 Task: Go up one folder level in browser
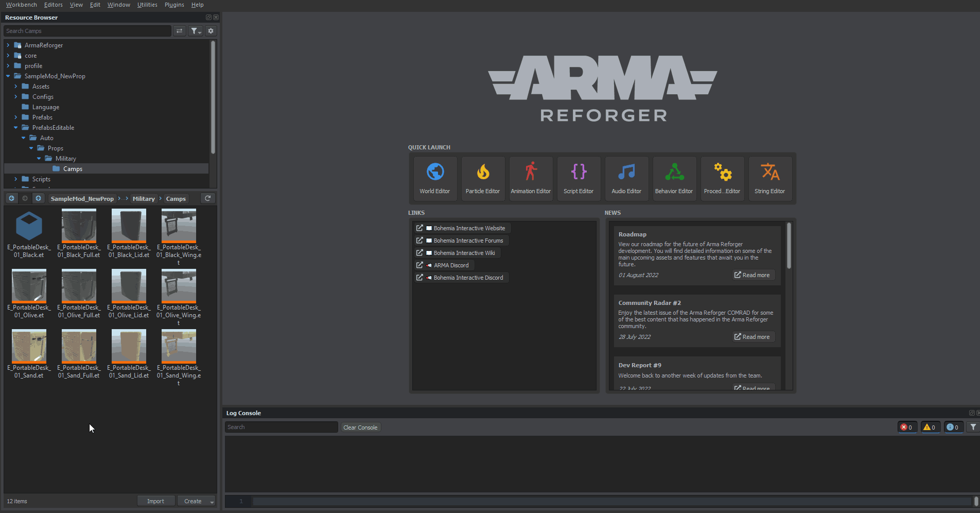38,198
